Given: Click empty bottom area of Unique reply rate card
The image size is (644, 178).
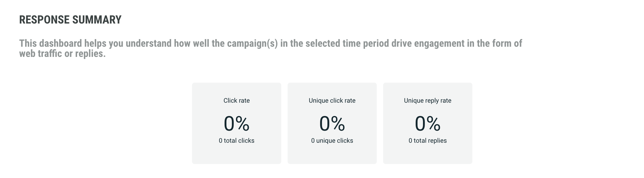Looking at the screenshot, I should pos(427,155).
